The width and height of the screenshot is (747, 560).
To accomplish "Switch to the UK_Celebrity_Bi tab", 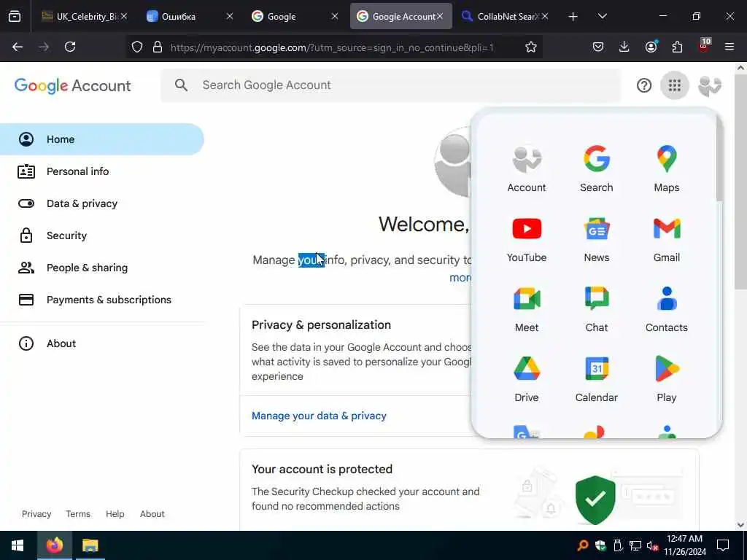I will [x=85, y=16].
